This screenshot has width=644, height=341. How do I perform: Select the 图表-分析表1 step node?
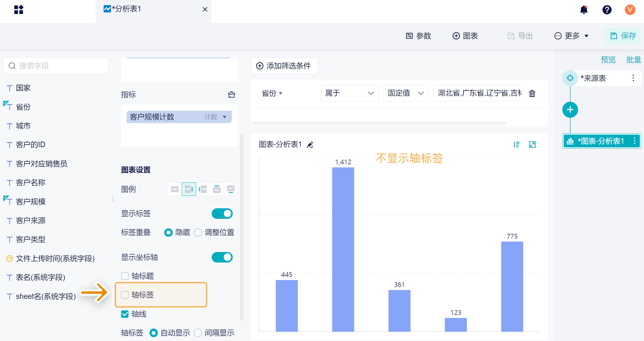click(x=601, y=141)
